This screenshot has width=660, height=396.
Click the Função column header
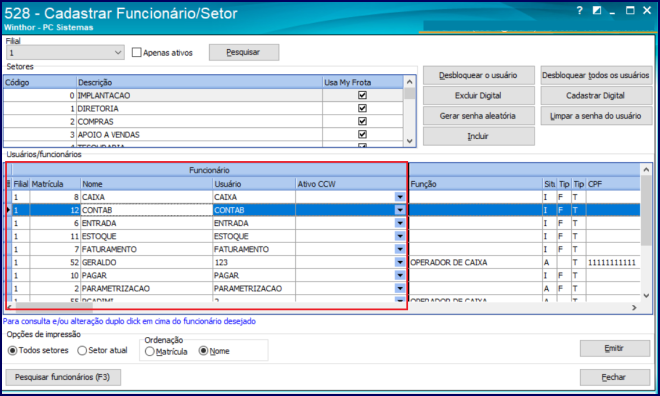click(476, 184)
